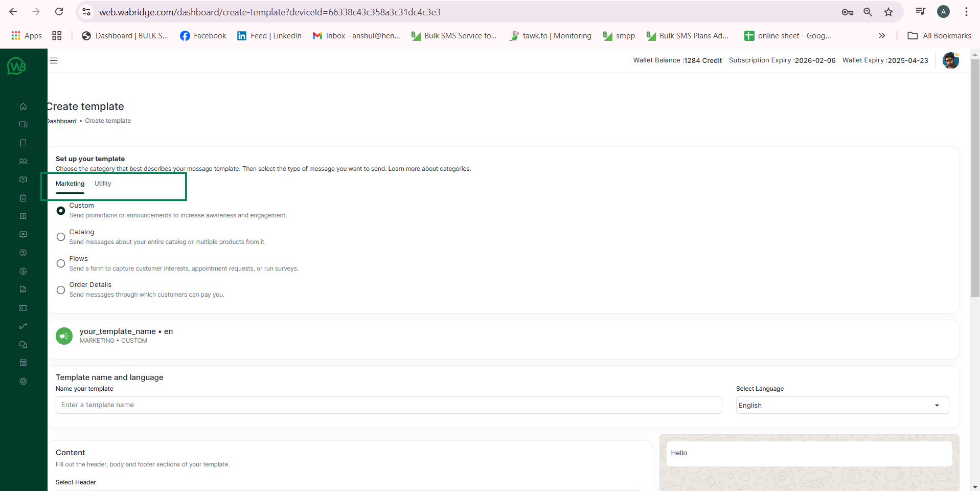The image size is (980, 491).
Task: Click the green megaphone template icon
Action: tap(64, 336)
